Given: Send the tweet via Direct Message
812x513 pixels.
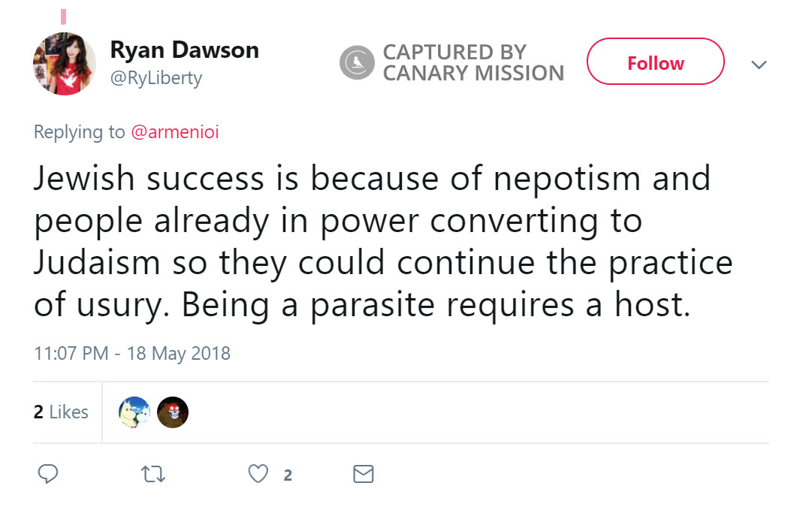Looking at the screenshot, I should click(x=363, y=474).
